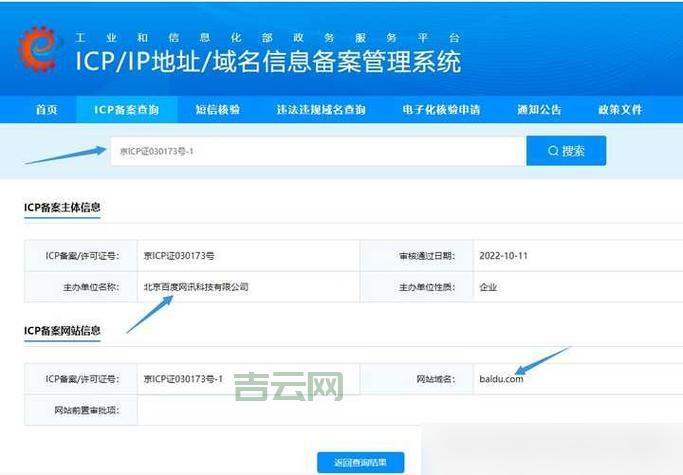This screenshot has height=475, width=683.
Task: Click the MIIT gear logo icon
Action: coord(38,49)
